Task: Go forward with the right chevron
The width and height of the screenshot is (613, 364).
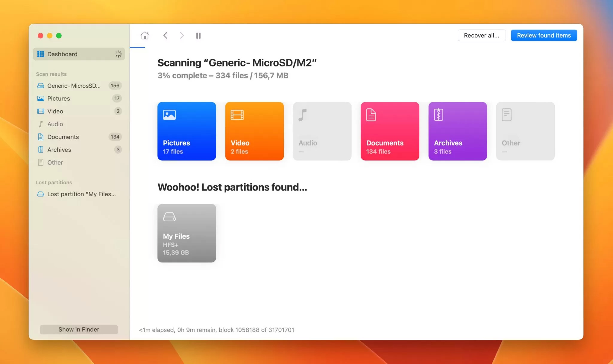Action: click(182, 36)
